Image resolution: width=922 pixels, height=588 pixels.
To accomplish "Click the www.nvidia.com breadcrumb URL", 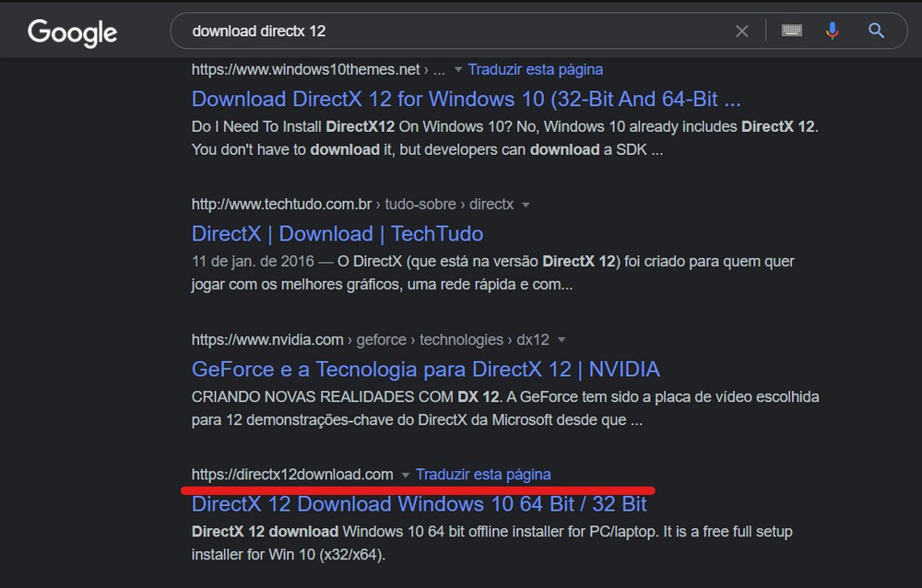I will click(267, 340).
